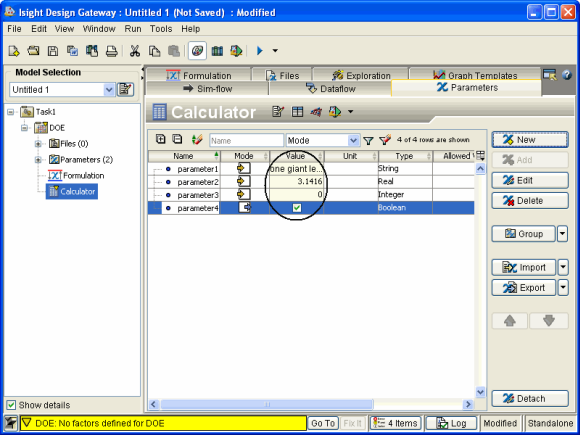Click the library books toolbar icon
Viewport: 580px width, 435px height.
[x=217, y=51]
